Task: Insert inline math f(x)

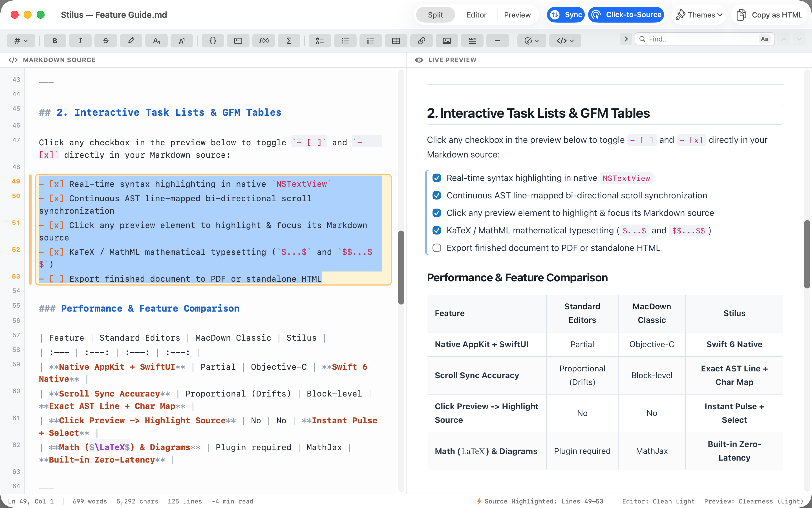Action: [263, 41]
